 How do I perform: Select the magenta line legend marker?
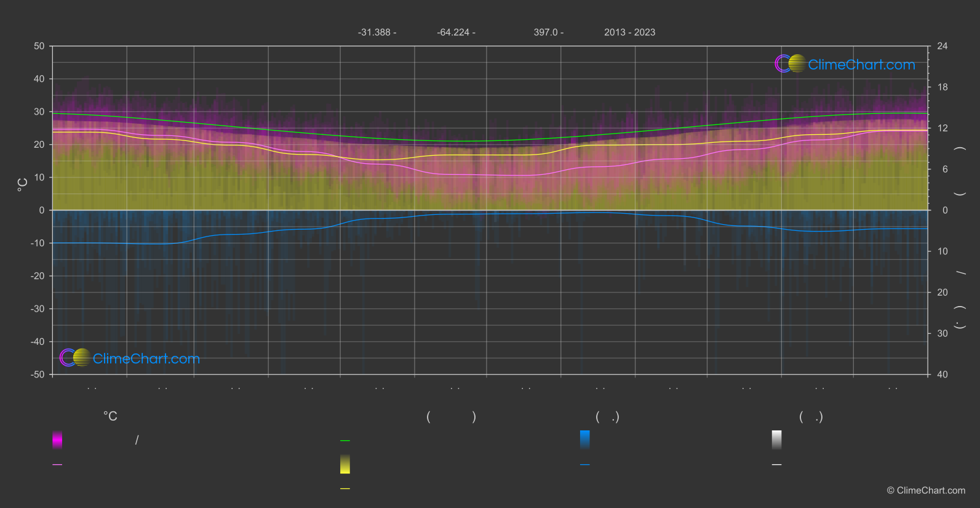pos(57,465)
